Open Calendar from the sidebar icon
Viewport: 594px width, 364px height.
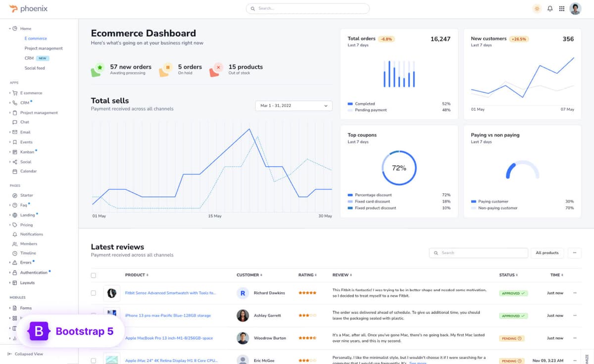point(15,171)
